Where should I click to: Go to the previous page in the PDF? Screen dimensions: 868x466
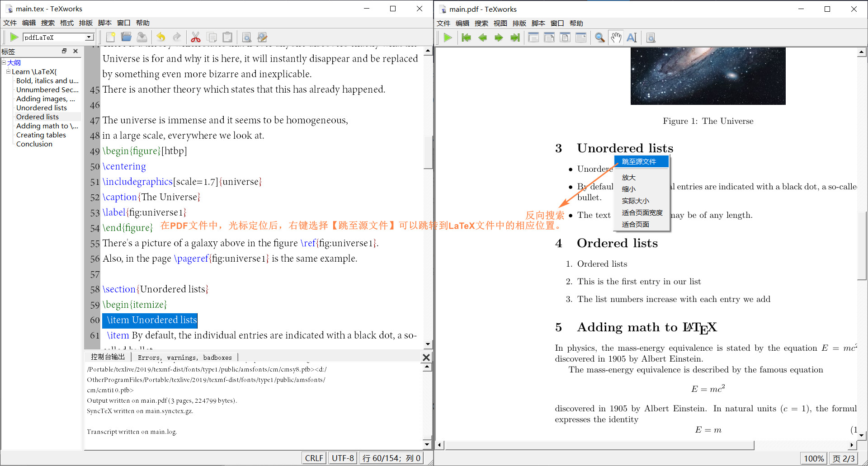click(x=482, y=38)
